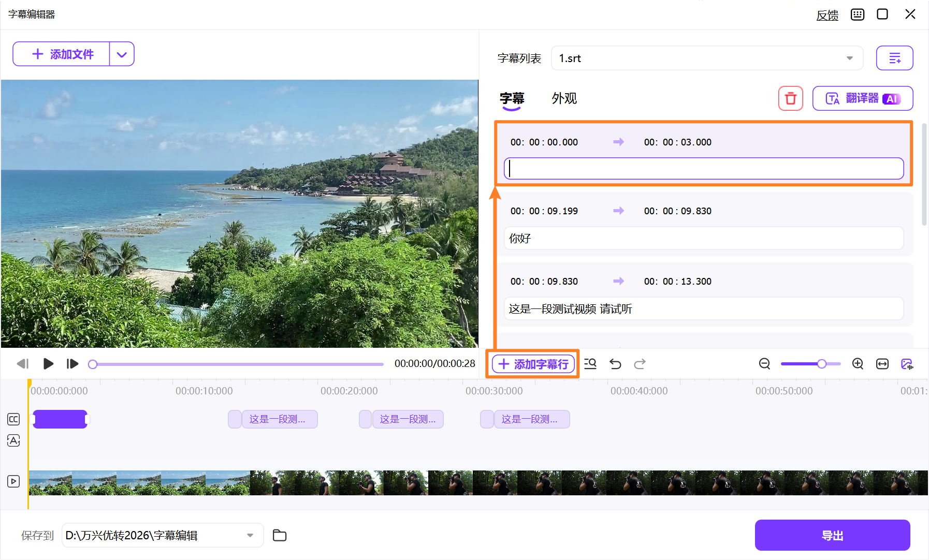Click the fit-timeline-to-window icon
This screenshot has height=560, width=929.
point(882,364)
